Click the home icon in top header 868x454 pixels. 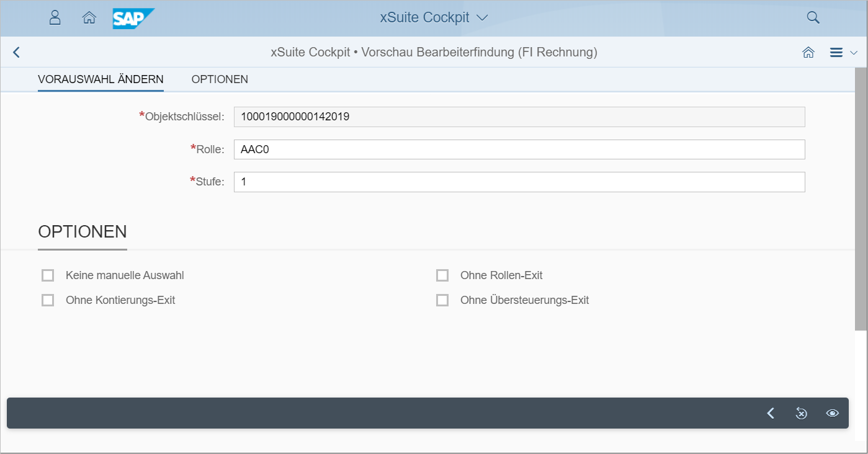tap(89, 17)
